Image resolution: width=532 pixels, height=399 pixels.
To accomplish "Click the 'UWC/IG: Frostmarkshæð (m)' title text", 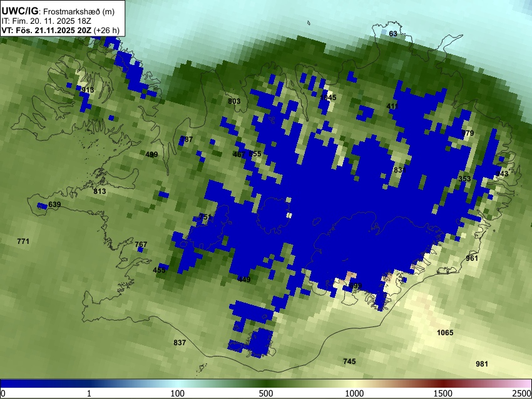I will [x=58, y=11].
